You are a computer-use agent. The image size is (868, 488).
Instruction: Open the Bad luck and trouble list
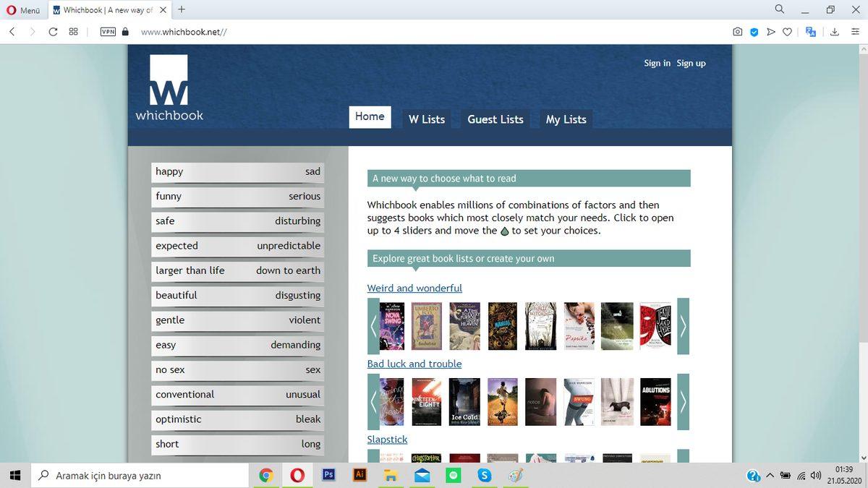(x=414, y=364)
